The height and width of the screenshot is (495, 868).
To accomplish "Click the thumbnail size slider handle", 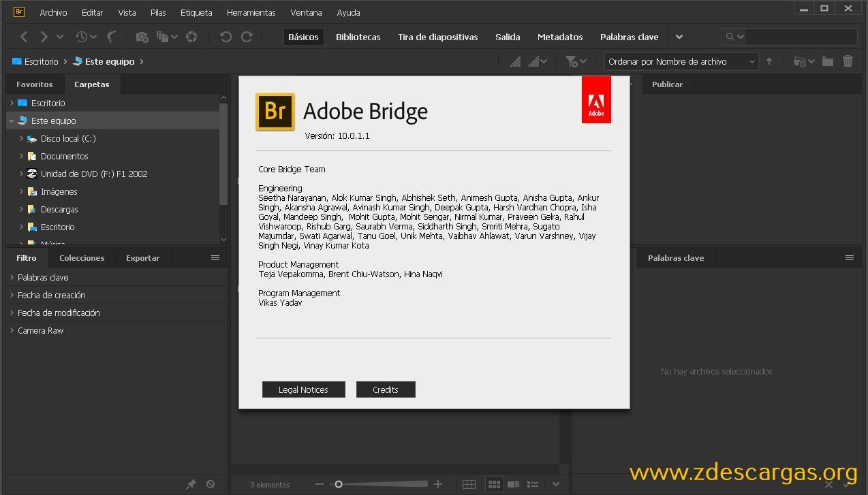I will 338,484.
